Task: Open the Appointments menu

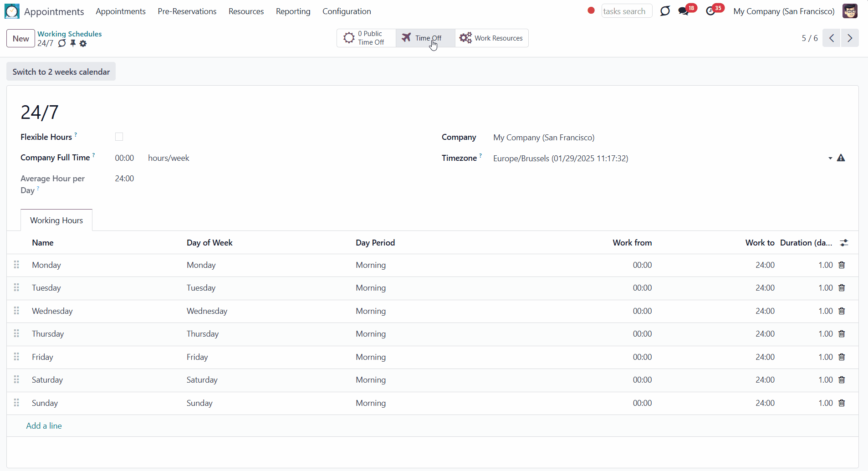Action: (121, 11)
